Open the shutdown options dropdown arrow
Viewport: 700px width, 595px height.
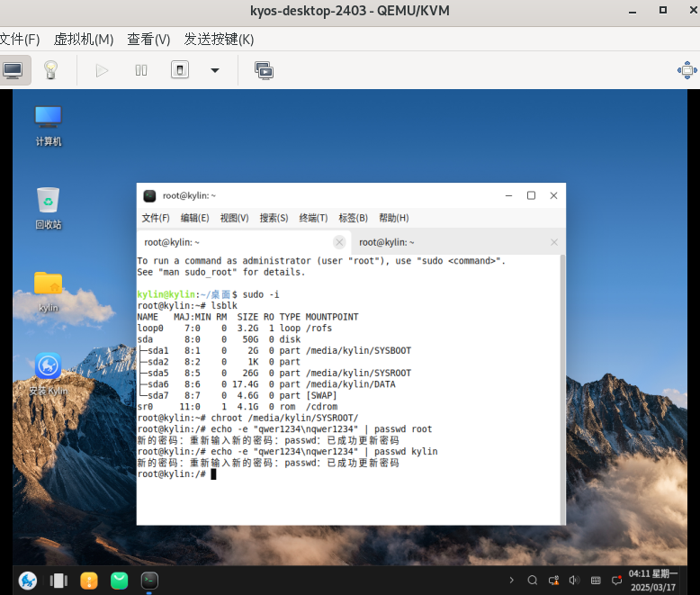215,70
